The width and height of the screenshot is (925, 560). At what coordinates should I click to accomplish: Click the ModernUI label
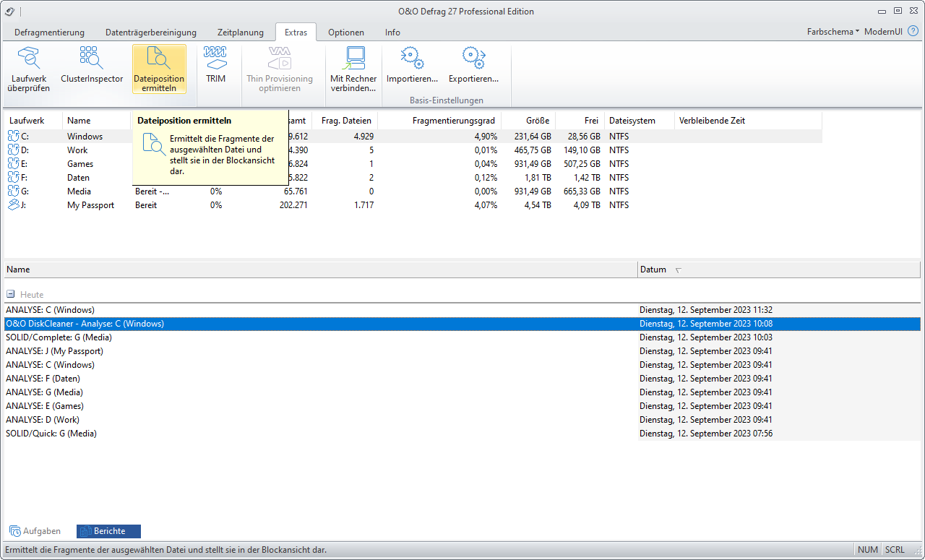(x=882, y=32)
